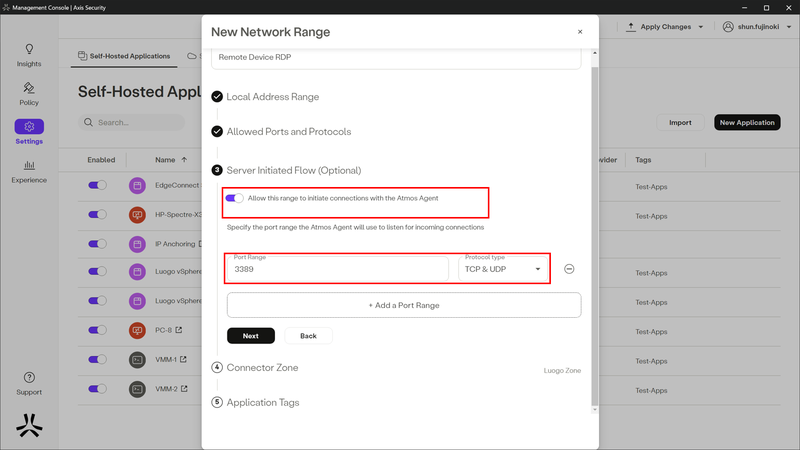Screen dimensions: 800x450
Task: Expand the Application Tags section
Action: pyautogui.click(x=263, y=402)
